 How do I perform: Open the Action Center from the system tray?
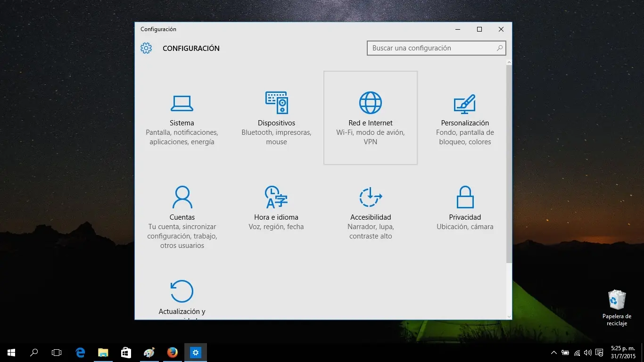tap(599, 352)
